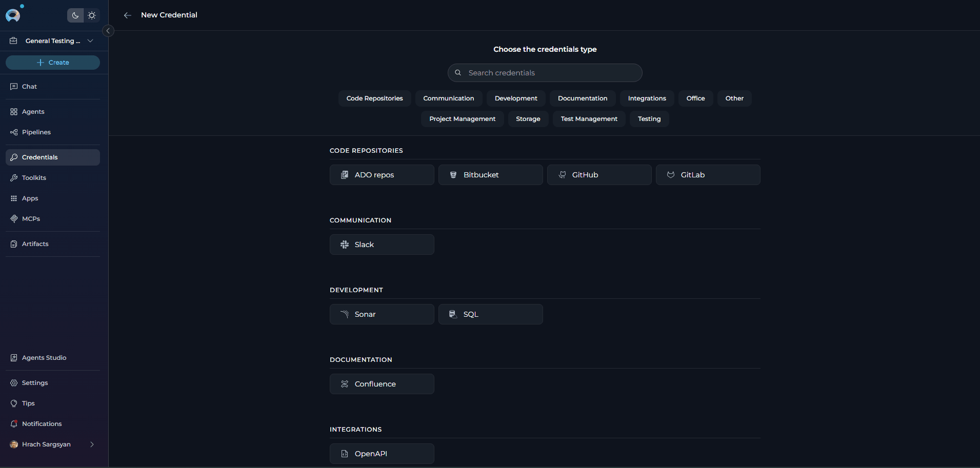Select Credentials in the sidebar
Screen dimensions: 980x468
click(53, 157)
